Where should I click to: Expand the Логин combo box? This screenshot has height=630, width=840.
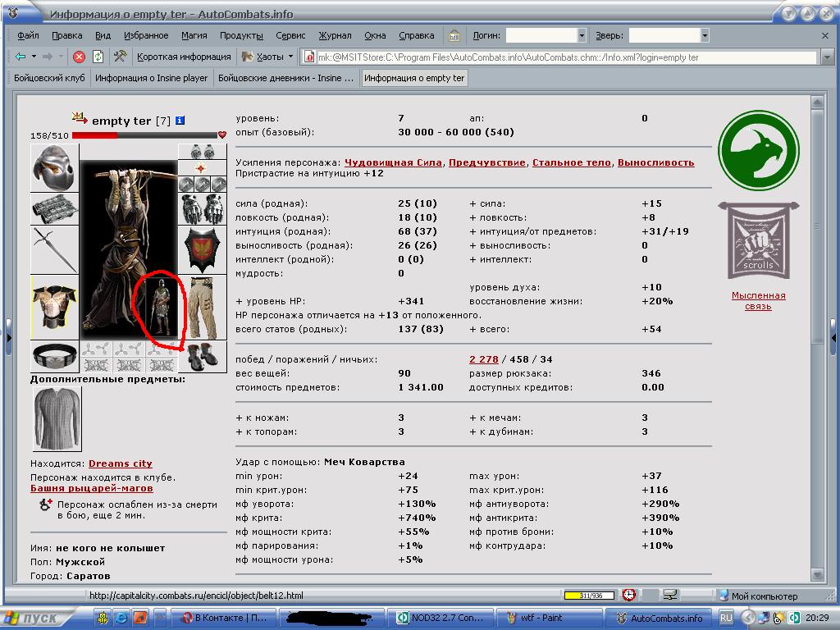click(582, 35)
